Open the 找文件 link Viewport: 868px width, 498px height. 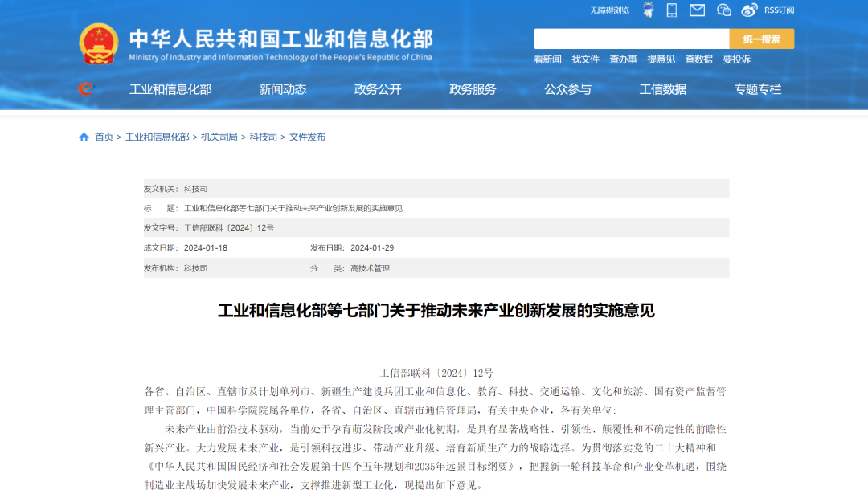click(584, 59)
